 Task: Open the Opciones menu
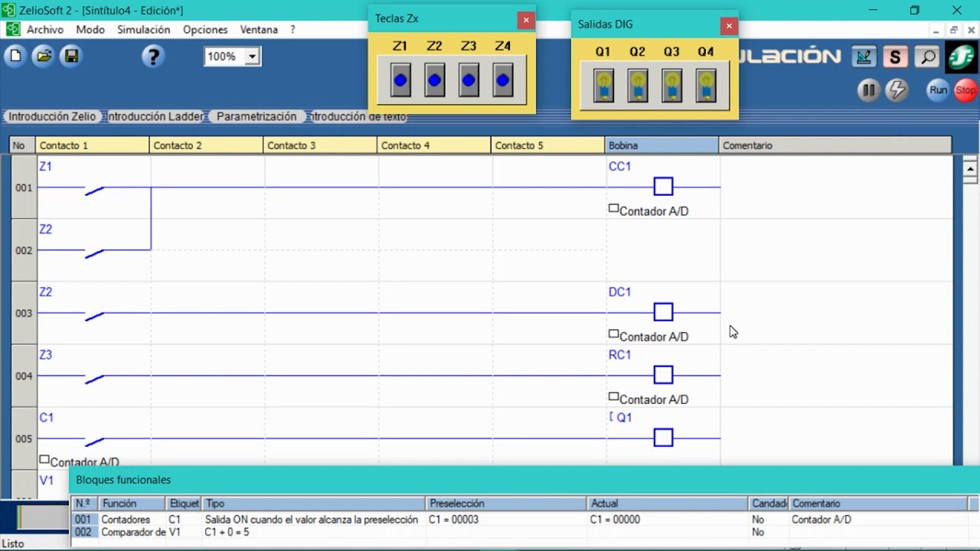tap(205, 30)
